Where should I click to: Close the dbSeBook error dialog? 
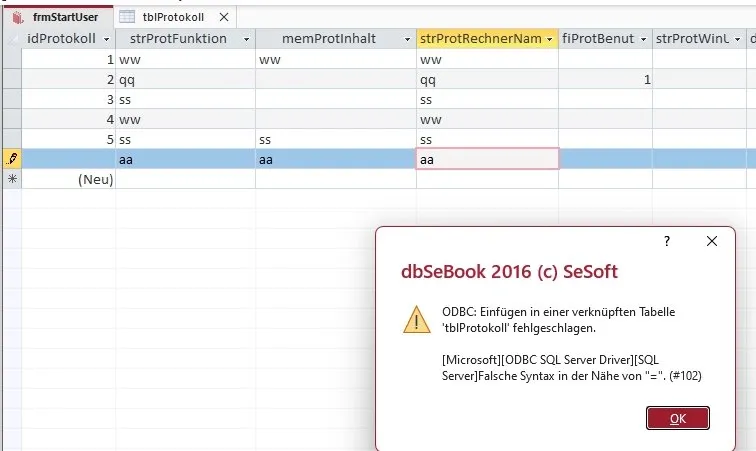(x=712, y=241)
